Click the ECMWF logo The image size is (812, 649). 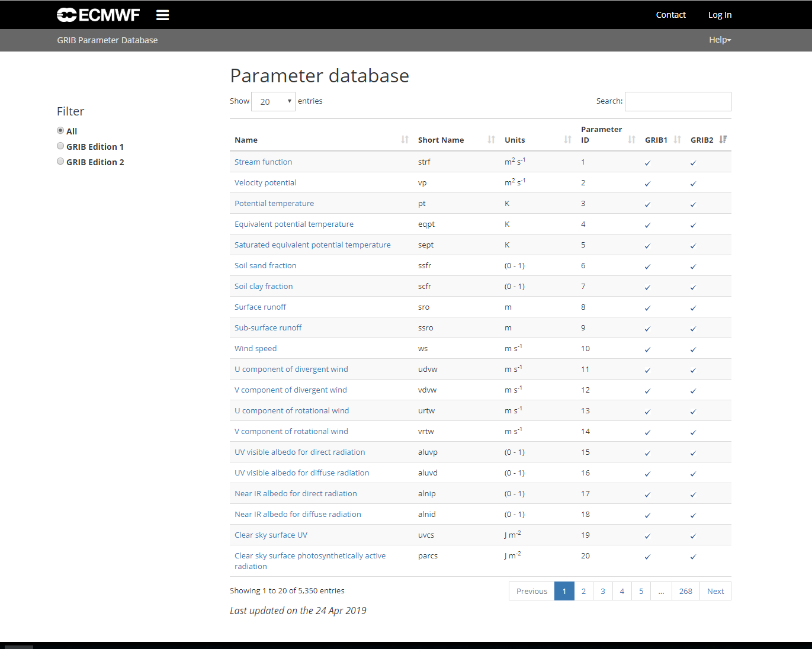point(98,15)
